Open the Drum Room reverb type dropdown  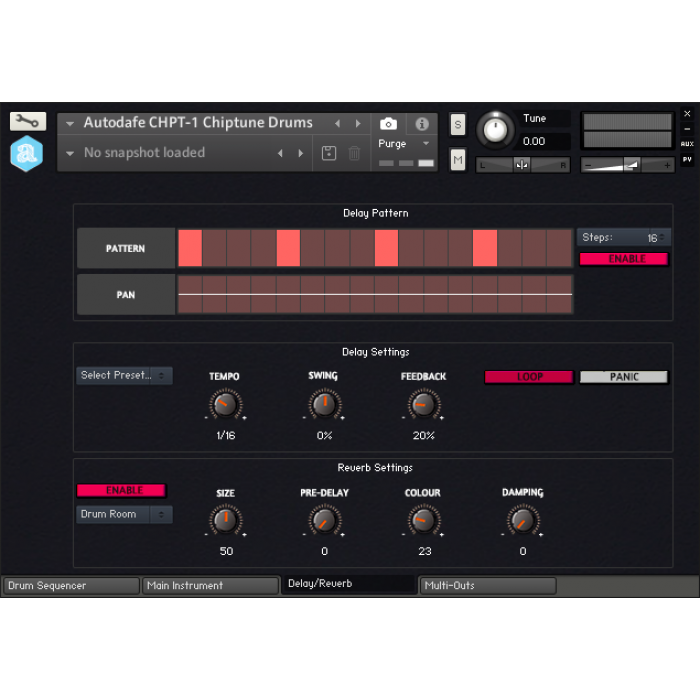(x=124, y=514)
